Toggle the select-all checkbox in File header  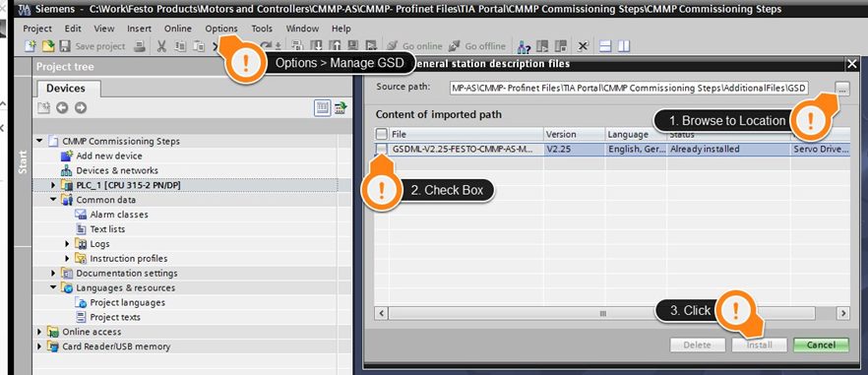(382, 134)
